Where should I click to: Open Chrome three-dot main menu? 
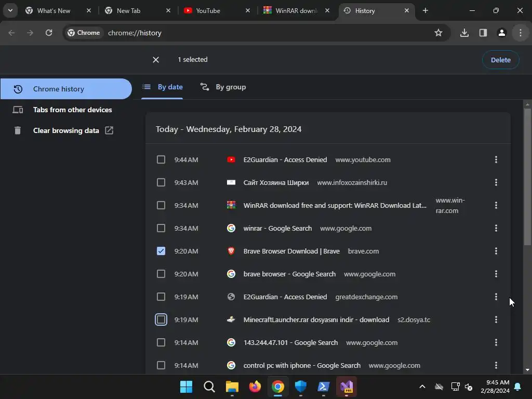(x=520, y=33)
